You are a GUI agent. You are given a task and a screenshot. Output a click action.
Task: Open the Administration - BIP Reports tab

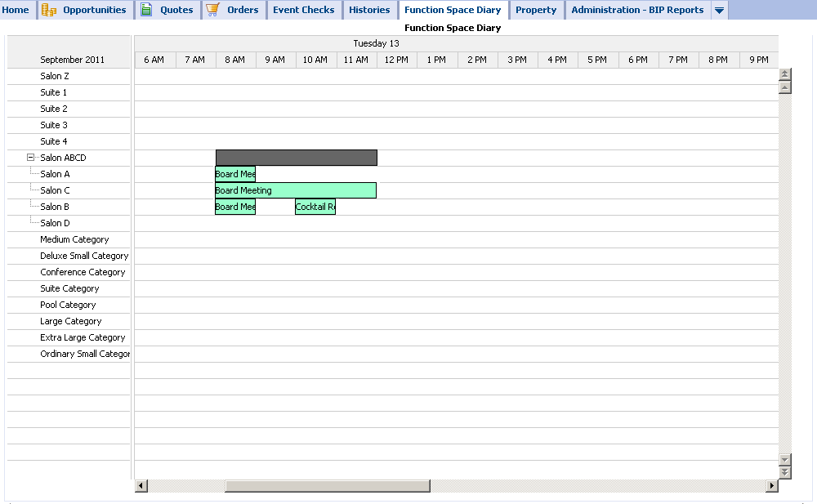(x=637, y=10)
